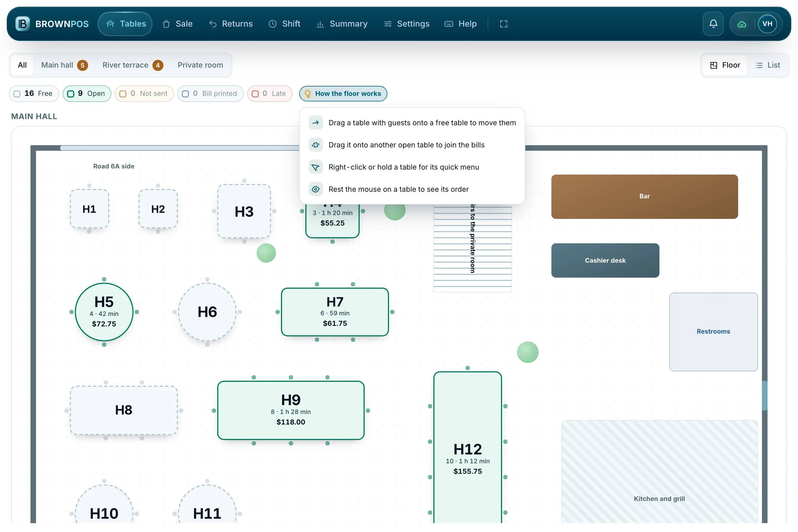Toggle fullscreen mode icon
The width and height of the screenshot is (798, 532).
coord(503,24)
